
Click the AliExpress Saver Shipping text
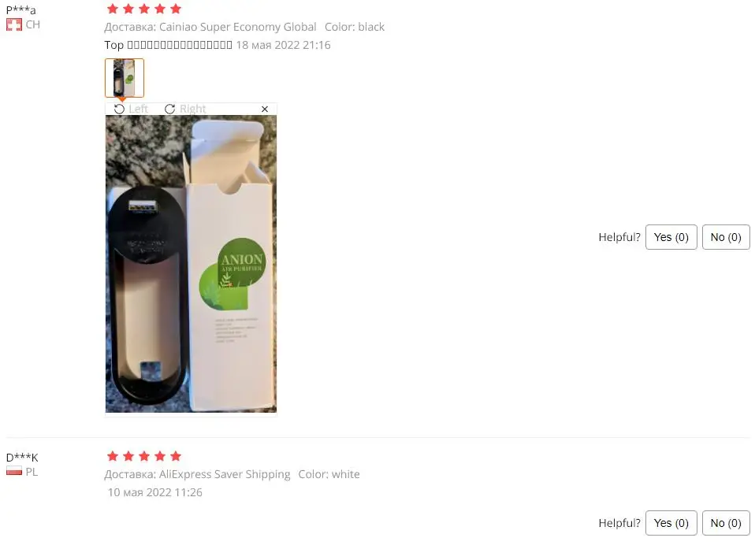pos(225,474)
